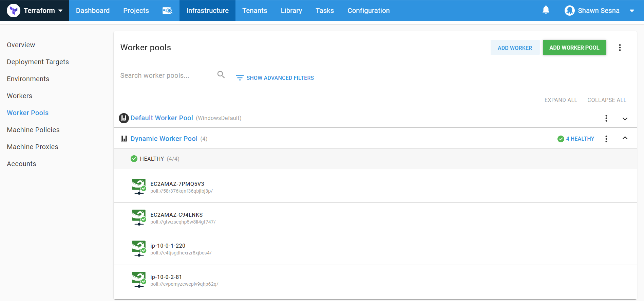
Task: Click the ip-10-0-2-81 worker machine icon
Action: pyautogui.click(x=139, y=280)
